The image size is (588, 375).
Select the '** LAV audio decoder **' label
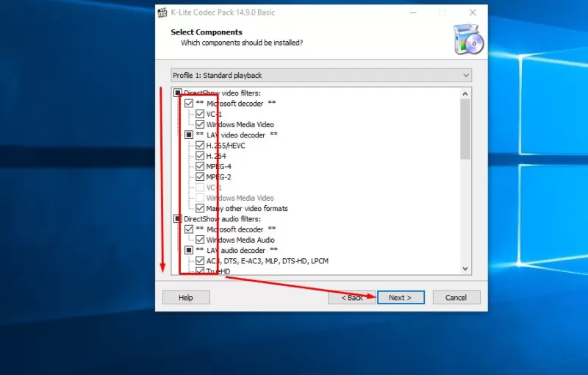(237, 251)
